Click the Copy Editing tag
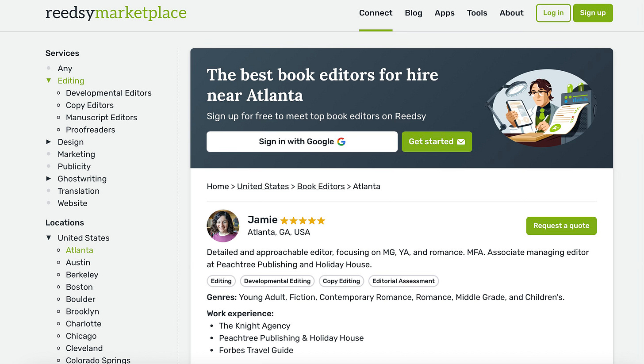This screenshot has width=644, height=364. coord(341,281)
